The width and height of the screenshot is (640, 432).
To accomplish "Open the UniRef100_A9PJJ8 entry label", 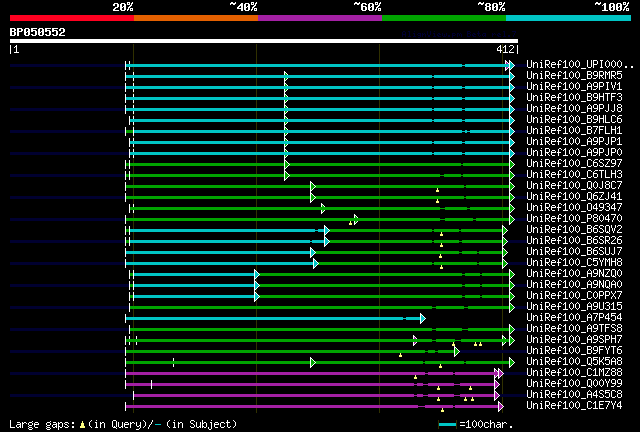I will coord(574,109).
